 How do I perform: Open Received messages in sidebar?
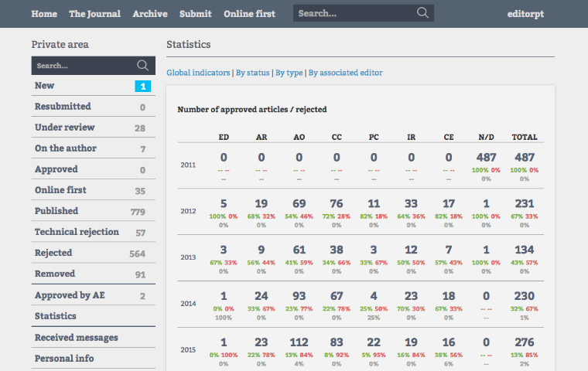76,337
